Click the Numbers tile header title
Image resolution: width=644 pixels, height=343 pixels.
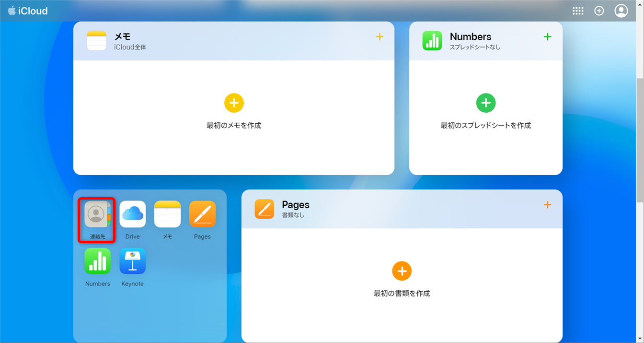pos(470,37)
